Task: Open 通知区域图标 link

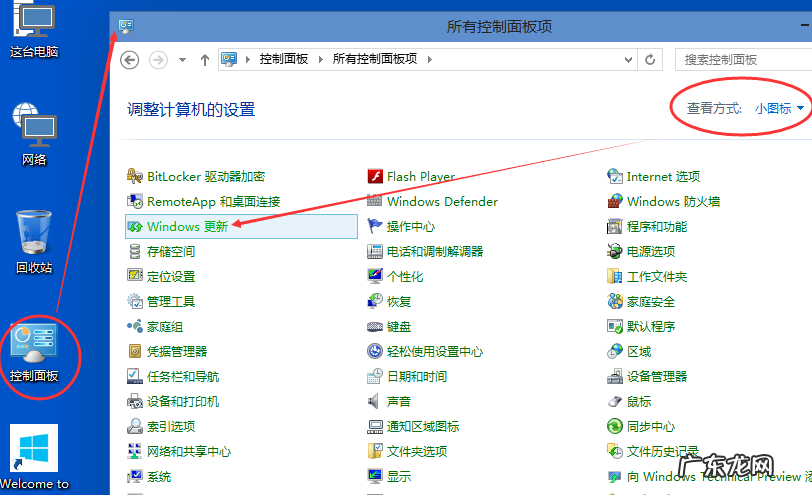Action: pyautogui.click(x=423, y=426)
